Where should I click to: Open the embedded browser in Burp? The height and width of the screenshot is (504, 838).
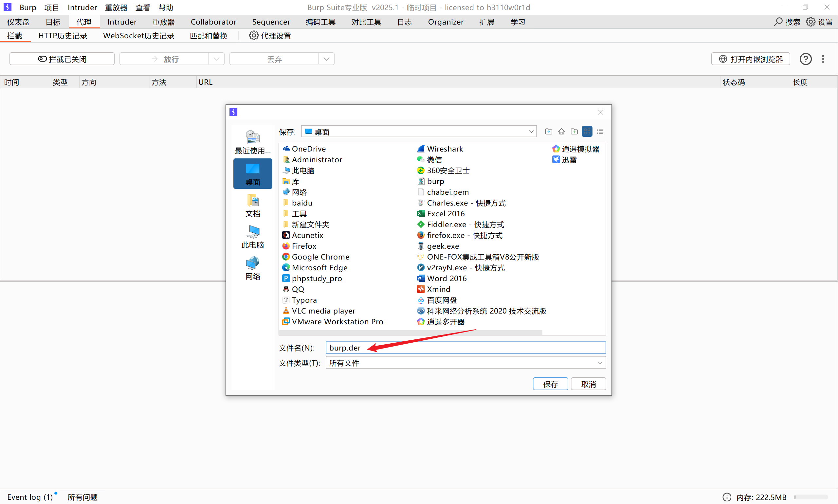point(750,59)
